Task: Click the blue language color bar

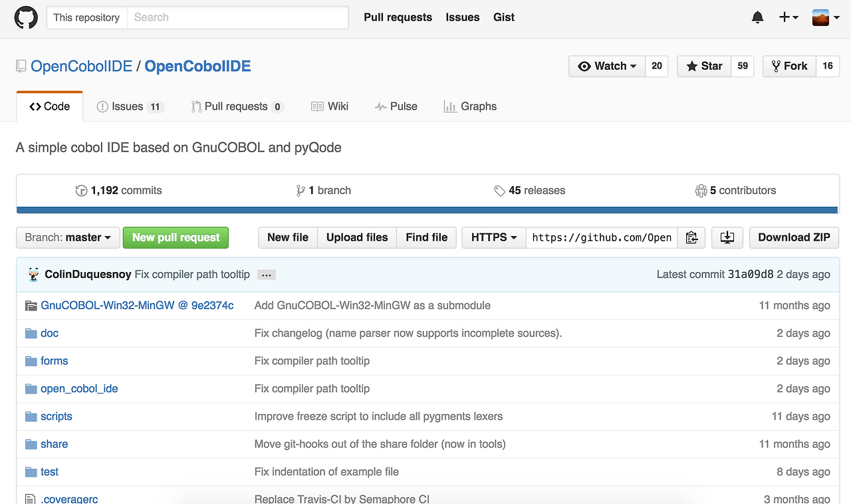Action: point(427,210)
